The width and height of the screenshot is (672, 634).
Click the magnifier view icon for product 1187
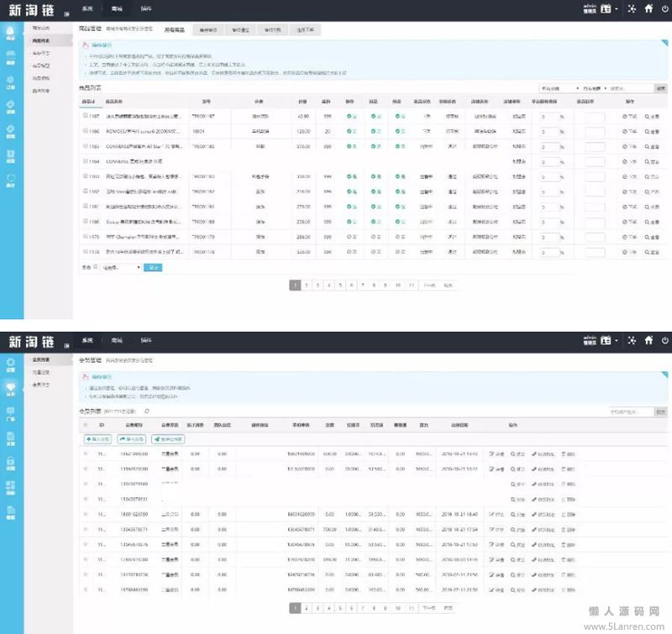pos(651,117)
